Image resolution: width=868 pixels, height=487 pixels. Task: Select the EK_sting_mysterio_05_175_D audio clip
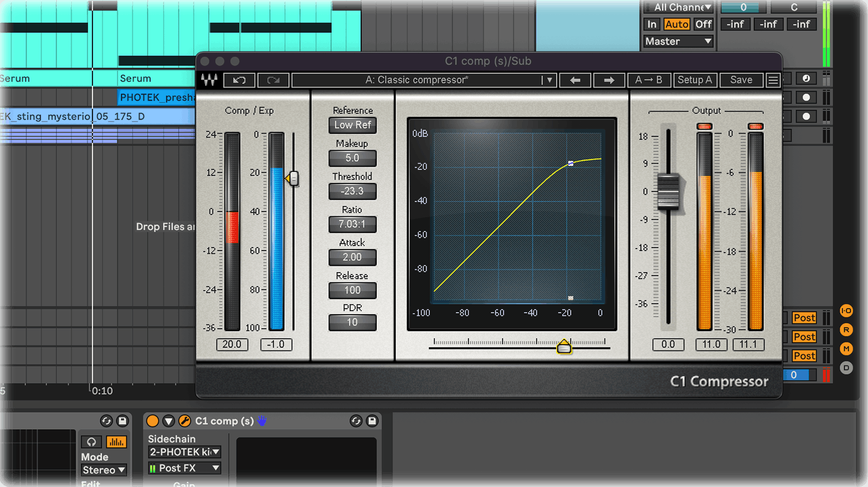pyautogui.click(x=97, y=116)
